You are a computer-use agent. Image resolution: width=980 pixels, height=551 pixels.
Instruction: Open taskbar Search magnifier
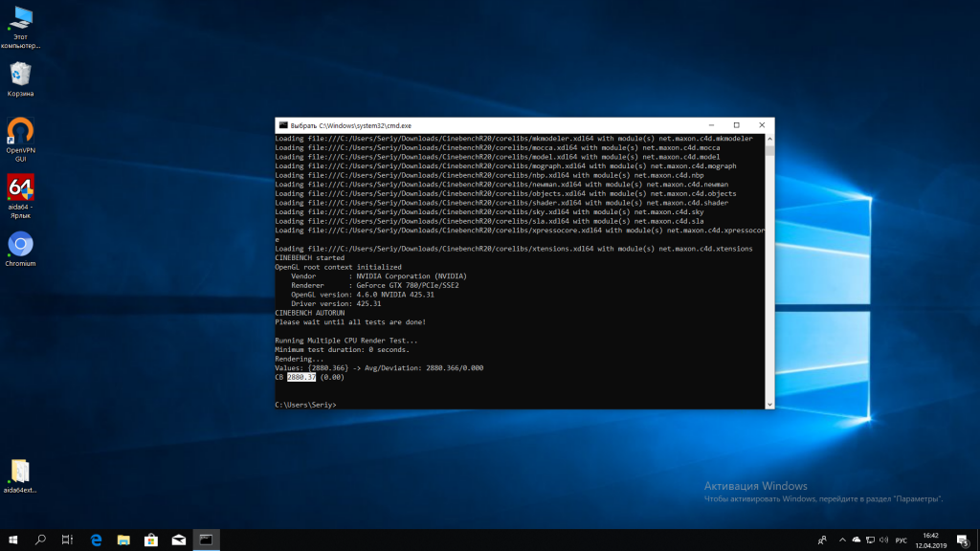(x=40, y=540)
